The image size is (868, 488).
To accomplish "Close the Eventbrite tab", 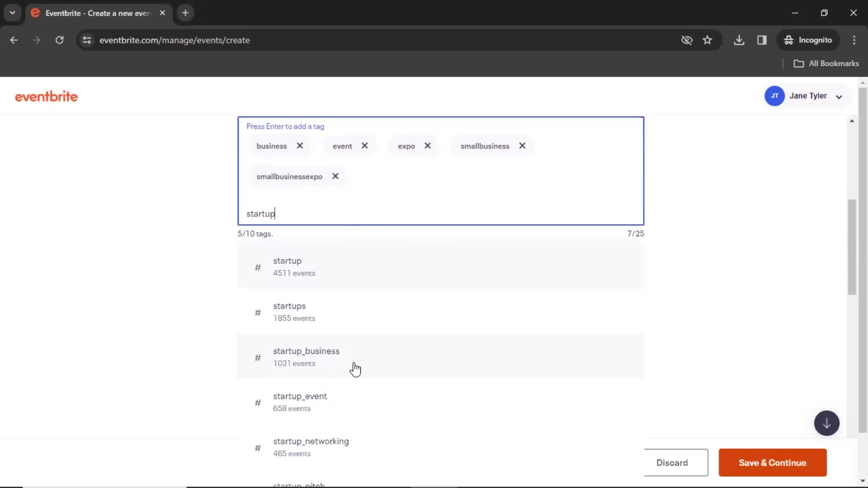I will (x=162, y=13).
